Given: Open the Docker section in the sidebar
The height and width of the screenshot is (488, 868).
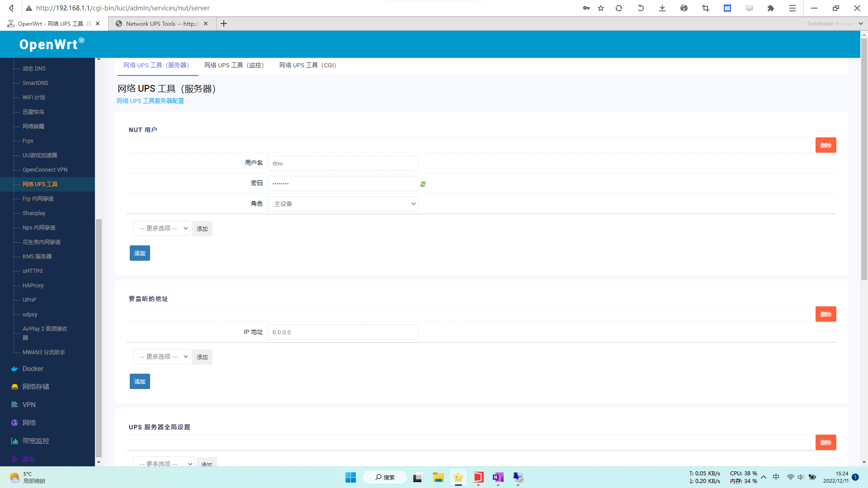Looking at the screenshot, I should [x=33, y=368].
